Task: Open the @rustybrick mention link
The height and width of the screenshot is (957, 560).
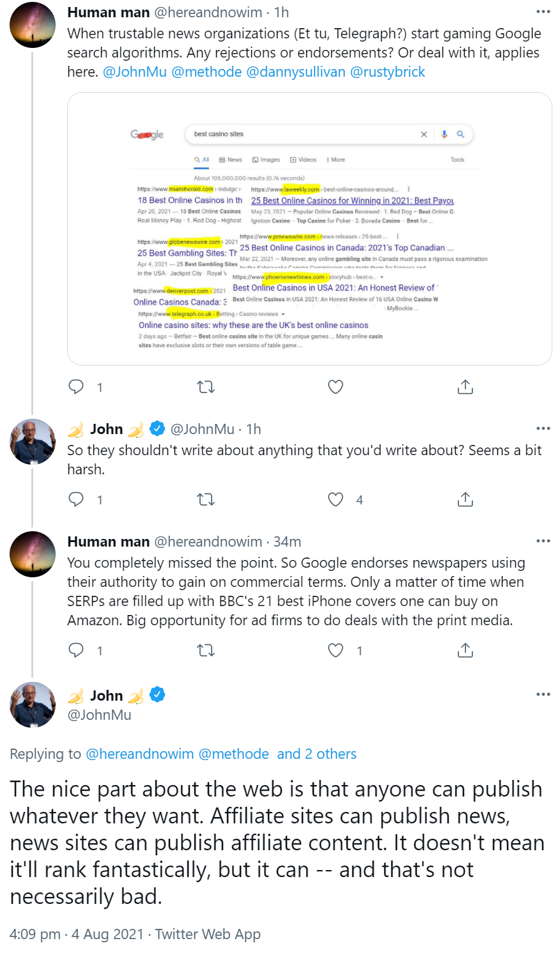Action: (387, 72)
